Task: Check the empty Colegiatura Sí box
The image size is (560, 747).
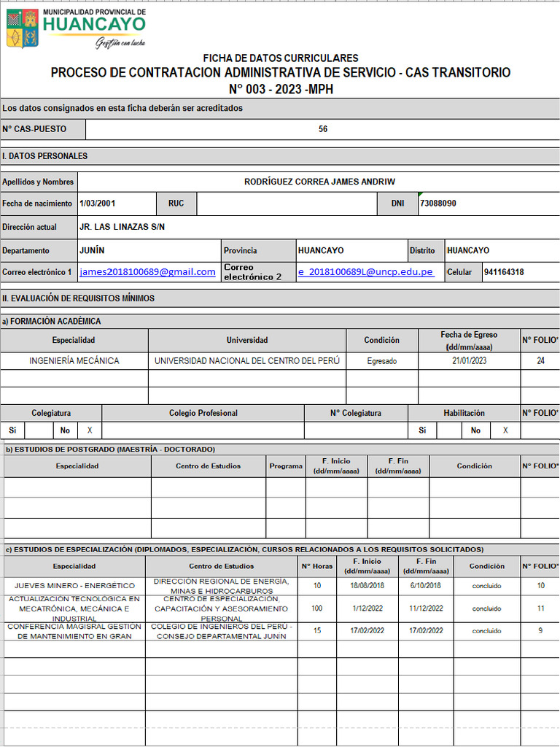Action: [x=39, y=430]
